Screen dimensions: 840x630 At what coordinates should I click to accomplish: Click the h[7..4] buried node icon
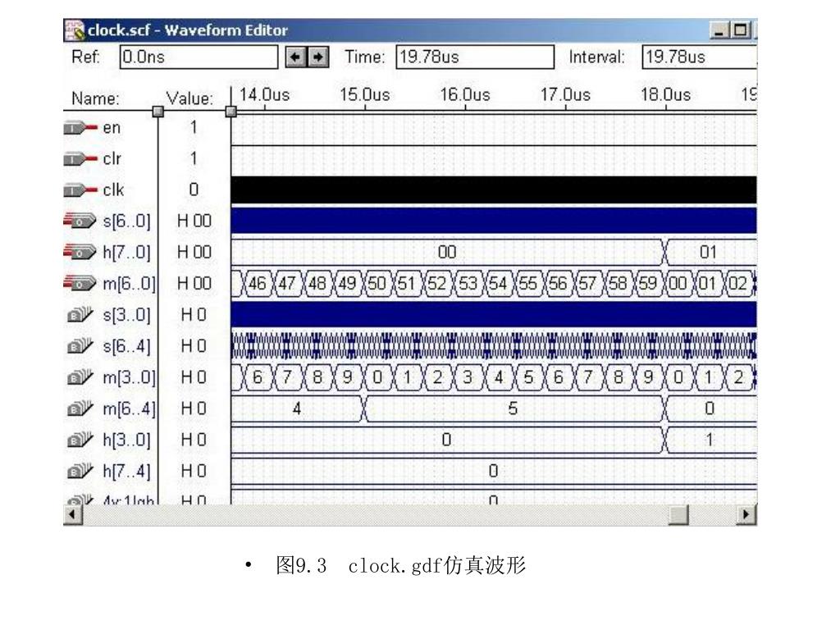coord(80,471)
